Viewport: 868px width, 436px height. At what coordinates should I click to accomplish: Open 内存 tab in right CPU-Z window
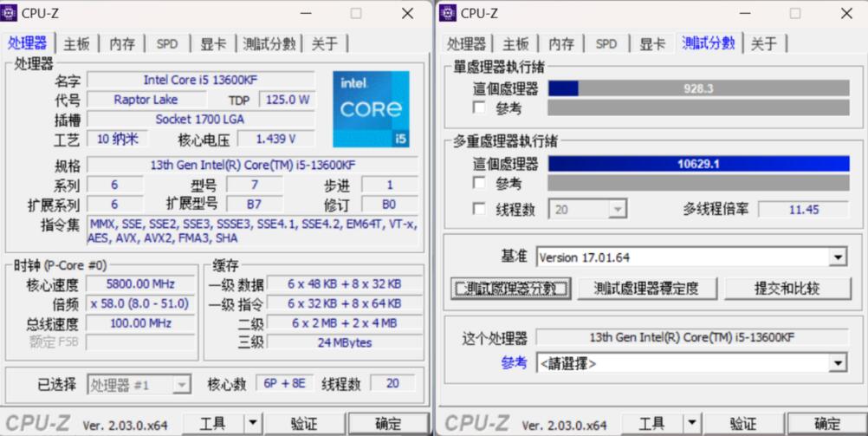pyautogui.click(x=560, y=43)
